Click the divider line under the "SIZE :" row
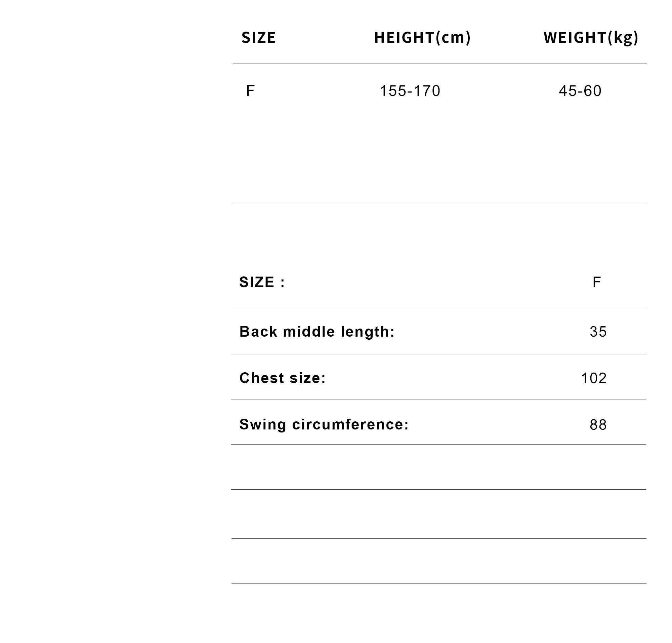672x643 pixels. pos(438,309)
